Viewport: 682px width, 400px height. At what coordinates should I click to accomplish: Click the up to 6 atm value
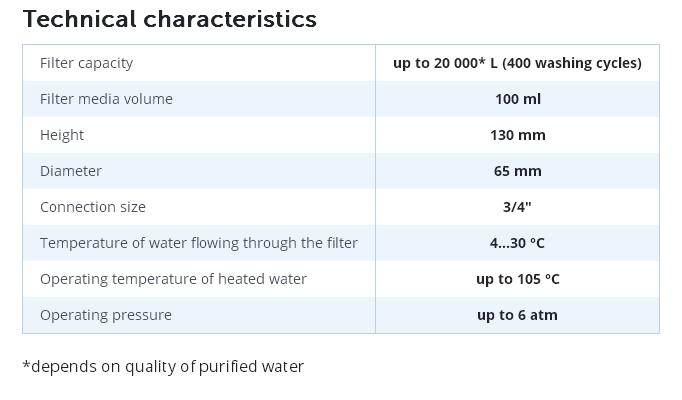[517, 315]
